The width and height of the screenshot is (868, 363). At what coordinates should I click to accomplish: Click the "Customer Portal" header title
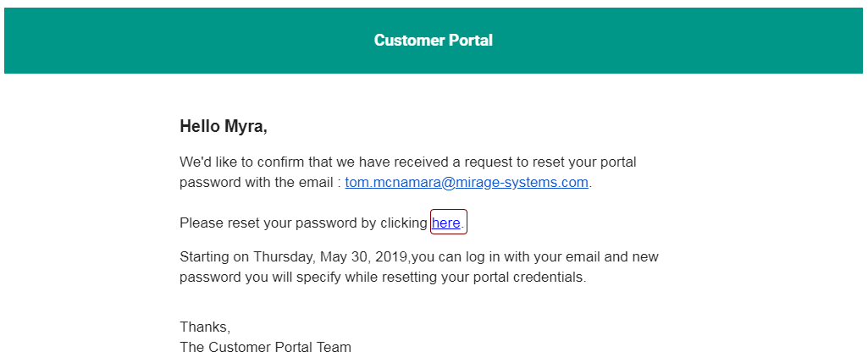click(434, 41)
